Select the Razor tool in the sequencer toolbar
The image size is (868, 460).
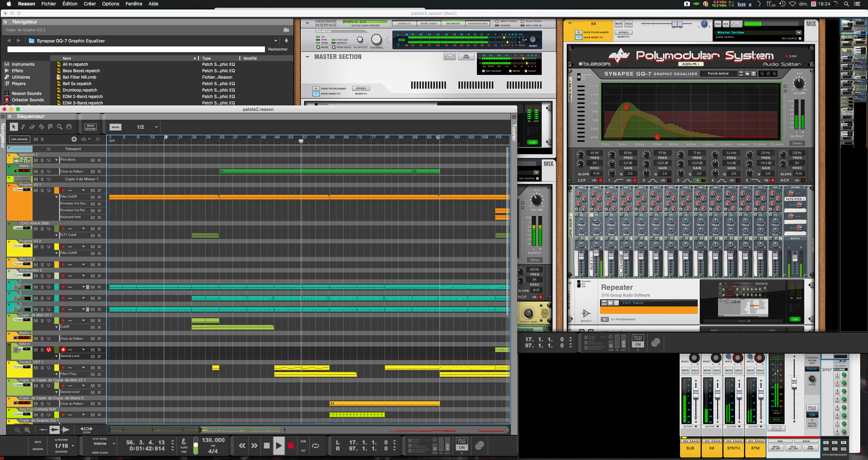(x=41, y=127)
